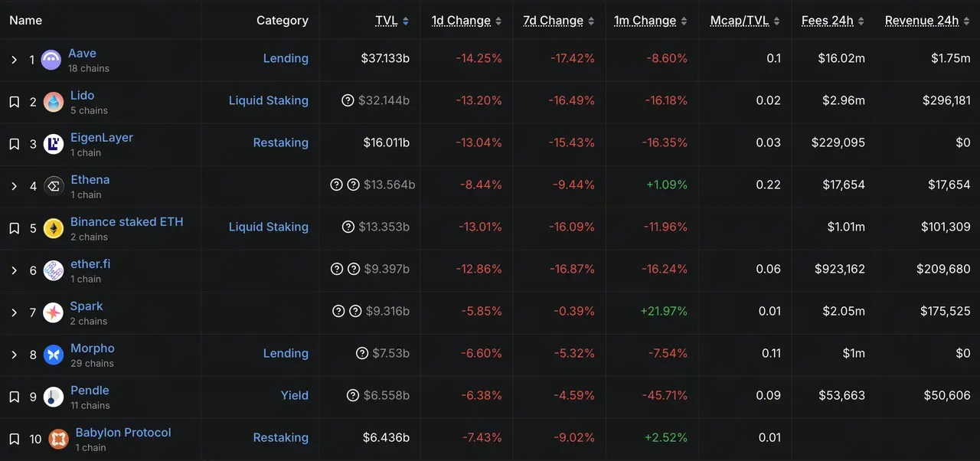The width and height of the screenshot is (980, 461).
Task: Click the EigenLayer logo icon
Action: point(54,144)
